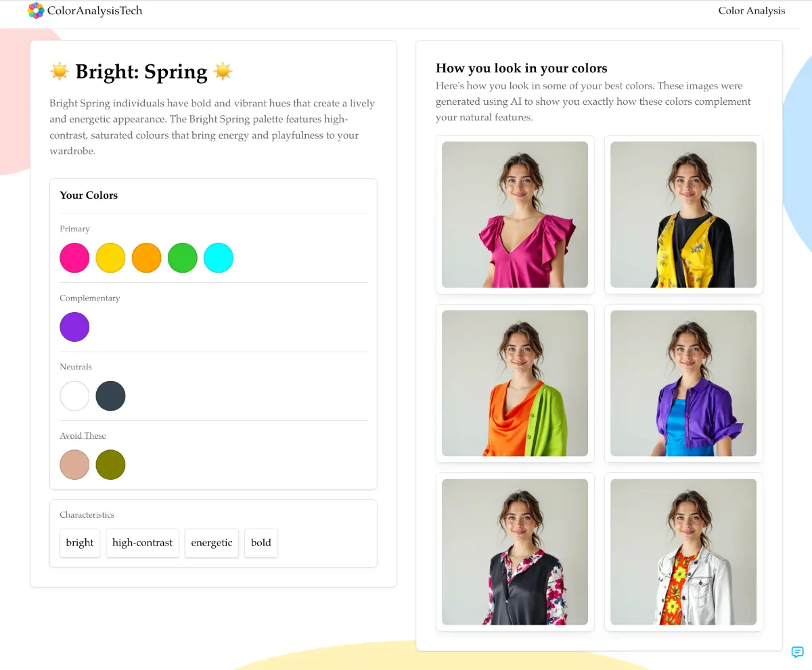Image resolution: width=812 pixels, height=670 pixels.
Task: Click the bright characteristic tag
Action: point(79,543)
